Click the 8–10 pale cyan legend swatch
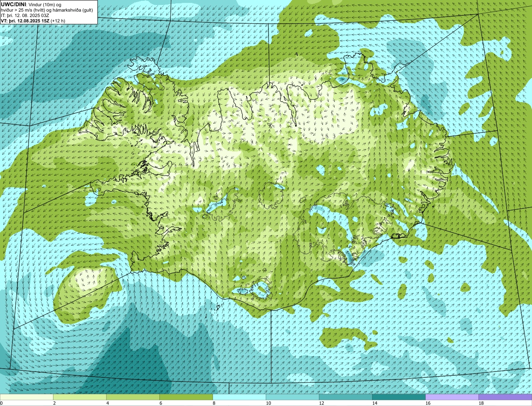The width and height of the screenshot is (532, 406). click(239, 397)
